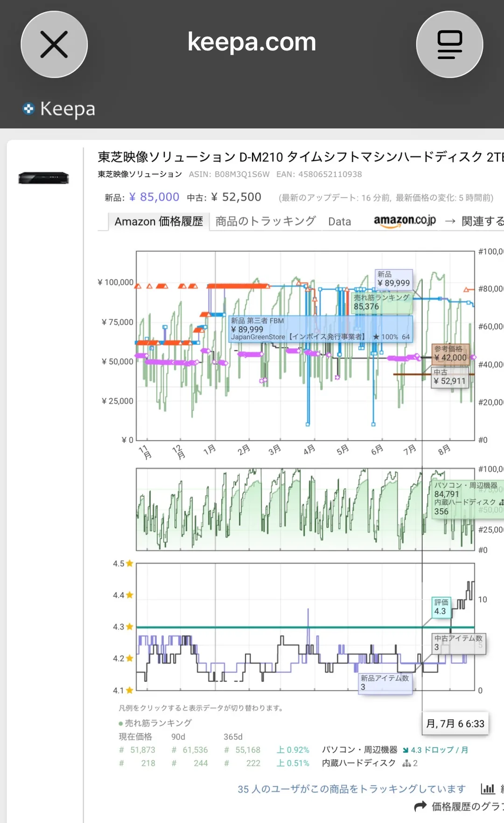Click 内蔵ハードディスク category link
This screenshot has width=504, height=823.
(x=358, y=763)
